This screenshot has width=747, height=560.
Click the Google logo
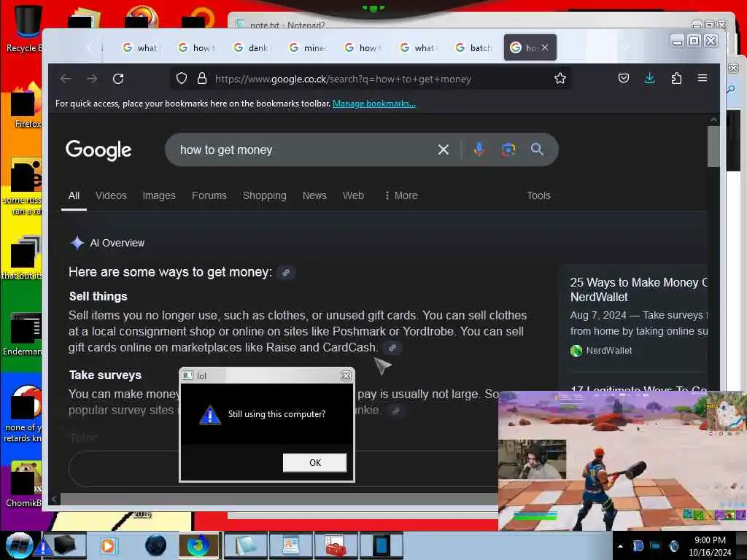pyautogui.click(x=98, y=150)
